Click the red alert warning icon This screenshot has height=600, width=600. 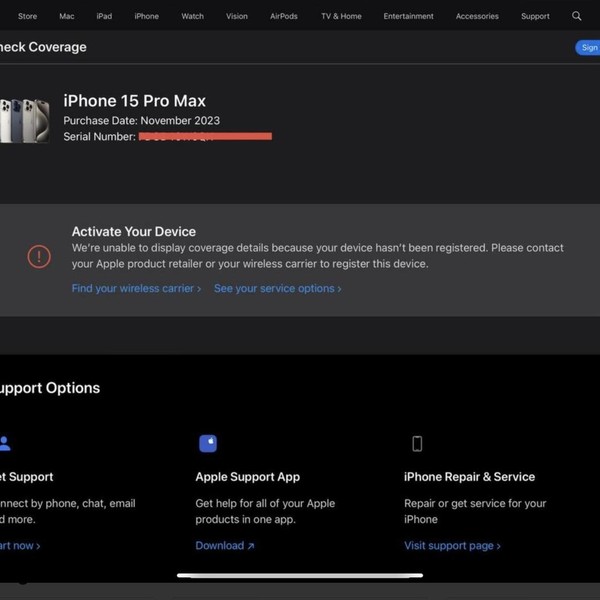[39, 257]
